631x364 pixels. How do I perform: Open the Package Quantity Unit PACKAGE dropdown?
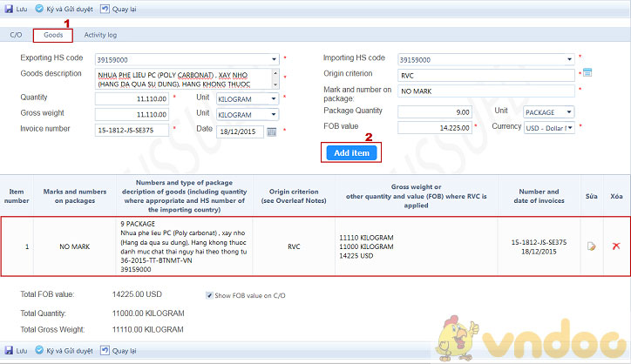pyautogui.click(x=570, y=111)
